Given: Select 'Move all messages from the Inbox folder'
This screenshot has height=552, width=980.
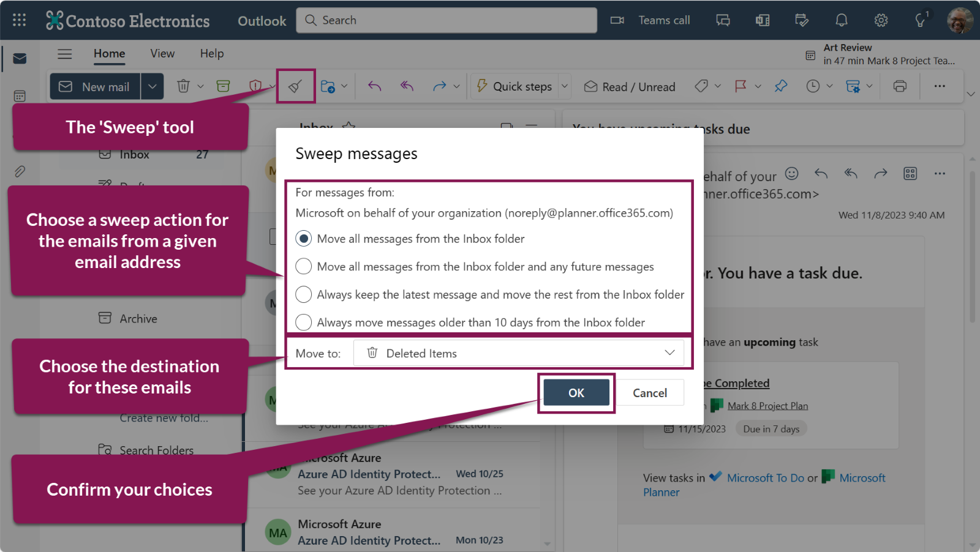Looking at the screenshot, I should coord(410,239).
